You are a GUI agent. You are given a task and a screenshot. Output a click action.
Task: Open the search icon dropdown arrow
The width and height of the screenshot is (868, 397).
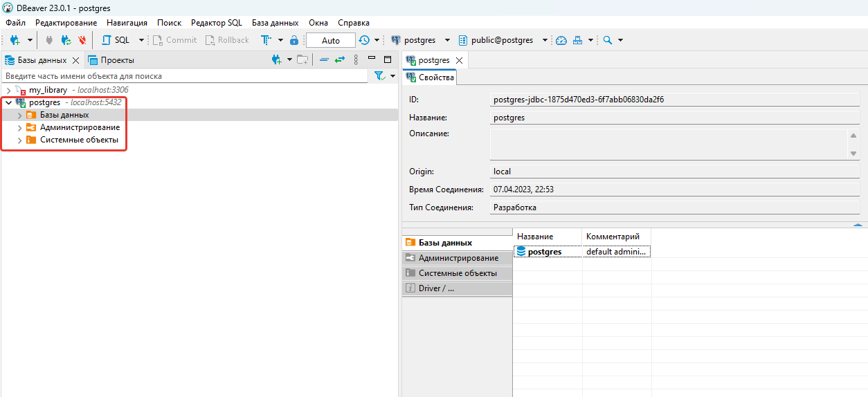pos(620,40)
